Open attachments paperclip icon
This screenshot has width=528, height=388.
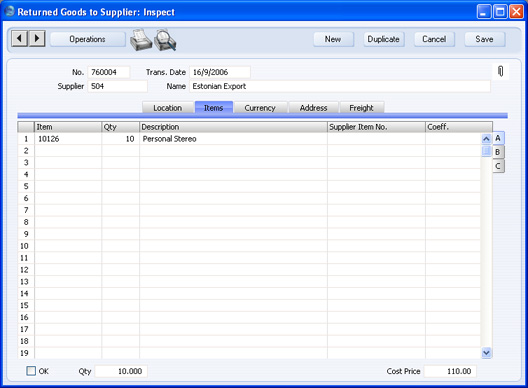pos(500,71)
